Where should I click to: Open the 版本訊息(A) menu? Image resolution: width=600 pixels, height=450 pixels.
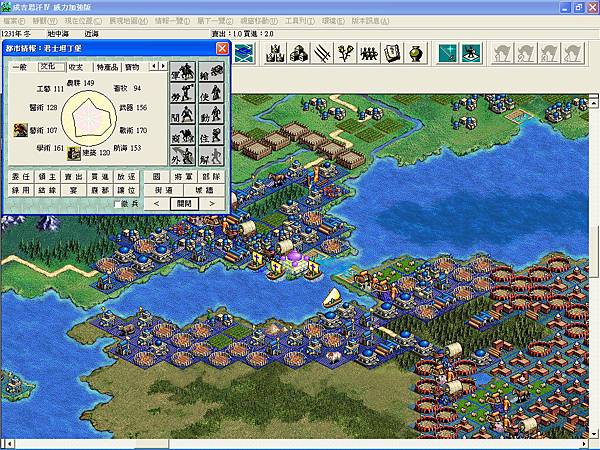click(x=370, y=21)
